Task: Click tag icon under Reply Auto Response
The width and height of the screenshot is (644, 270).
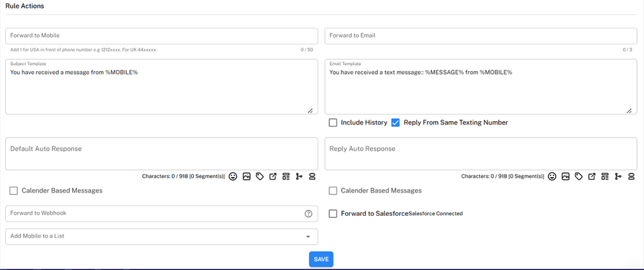Action: tap(579, 177)
